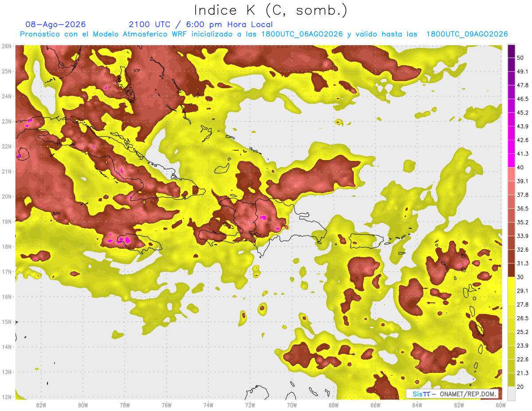
Task: Click the colorbar value '20'
Action: (520, 387)
